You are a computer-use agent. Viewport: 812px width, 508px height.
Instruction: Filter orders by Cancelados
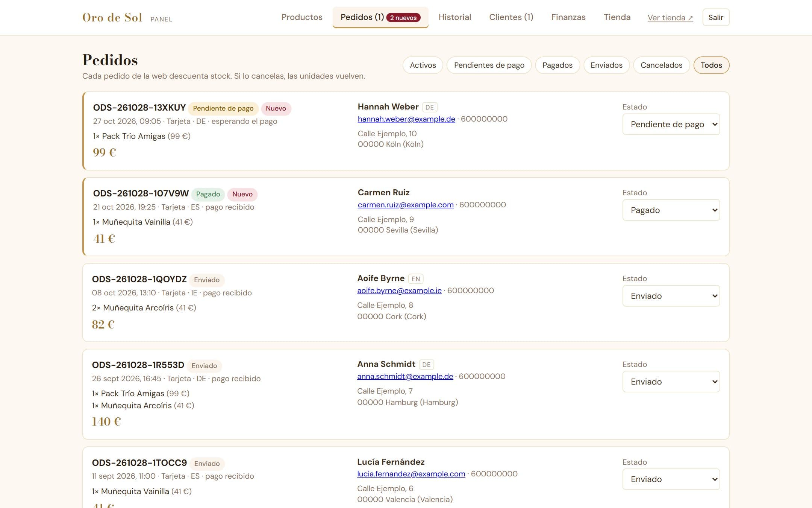[x=661, y=65]
